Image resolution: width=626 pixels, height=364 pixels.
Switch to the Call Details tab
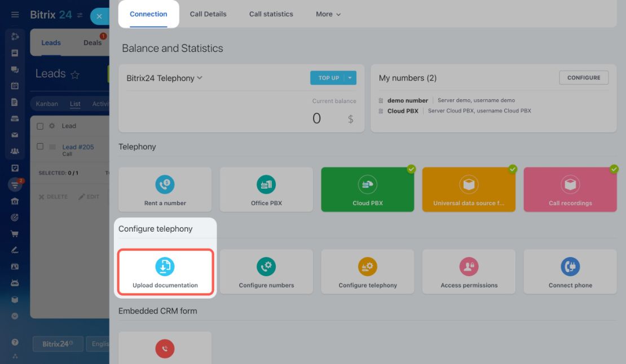pos(208,14)
